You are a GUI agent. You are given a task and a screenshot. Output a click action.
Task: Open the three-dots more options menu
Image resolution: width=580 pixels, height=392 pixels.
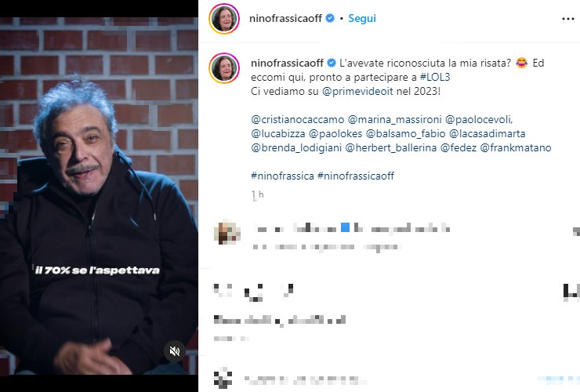(x=567, y=19)
